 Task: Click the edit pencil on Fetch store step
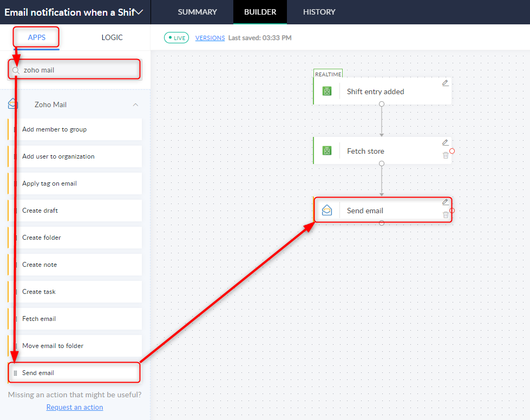click(x=445, y=142)
